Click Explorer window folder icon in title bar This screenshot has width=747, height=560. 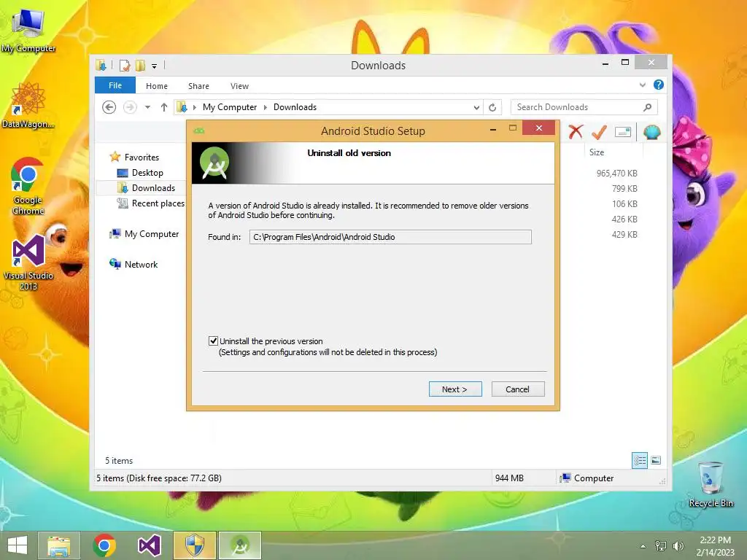[101, 65]
